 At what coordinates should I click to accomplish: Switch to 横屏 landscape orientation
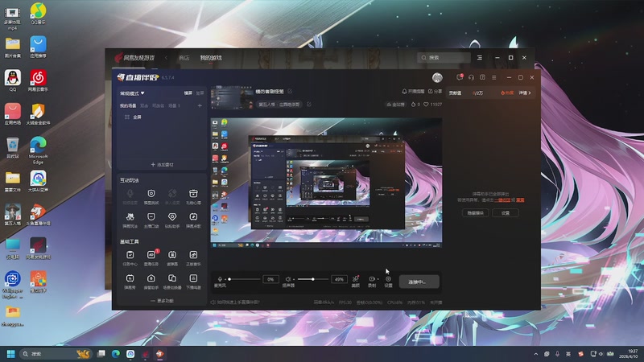point(188,93)
